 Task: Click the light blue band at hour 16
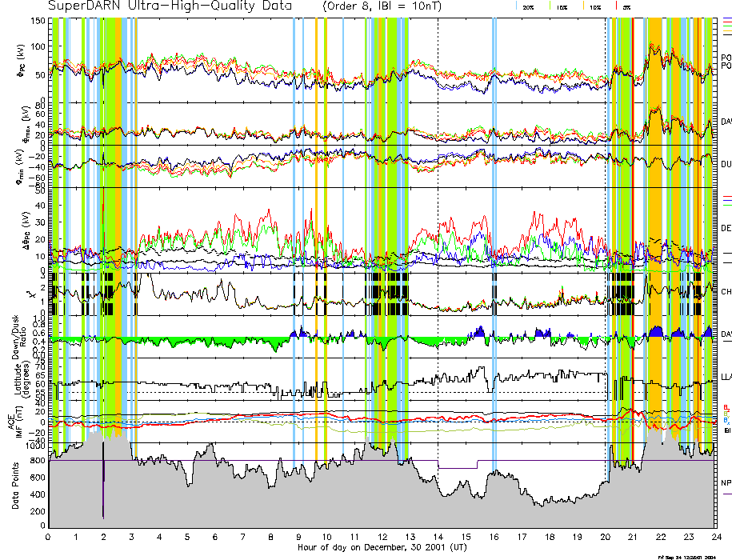click(x=494, y=240)
